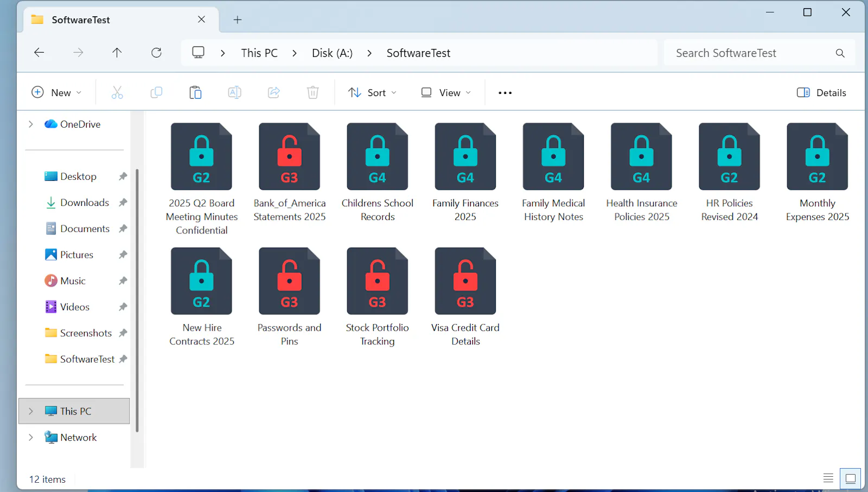Open Pictures in the sidebar
The height and width of the screenshot is (492, 868).
click(x=76, y=255)
